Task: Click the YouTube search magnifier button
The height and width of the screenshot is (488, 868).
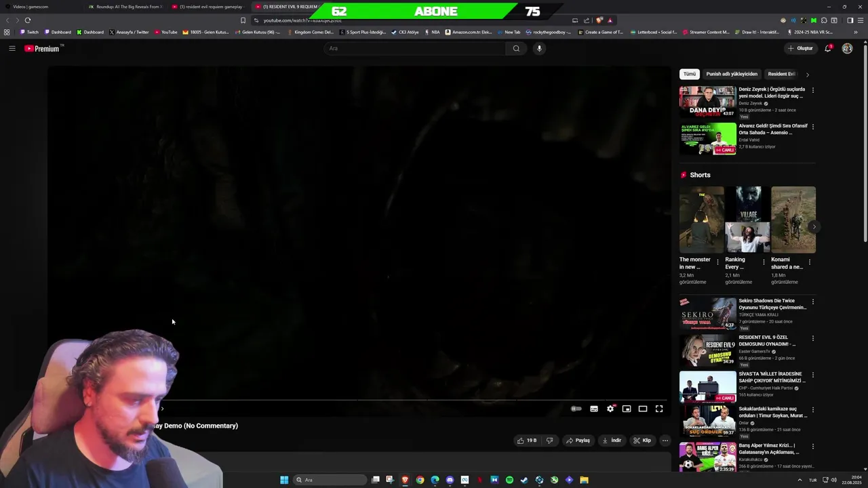Action: [x=516, y=48]
